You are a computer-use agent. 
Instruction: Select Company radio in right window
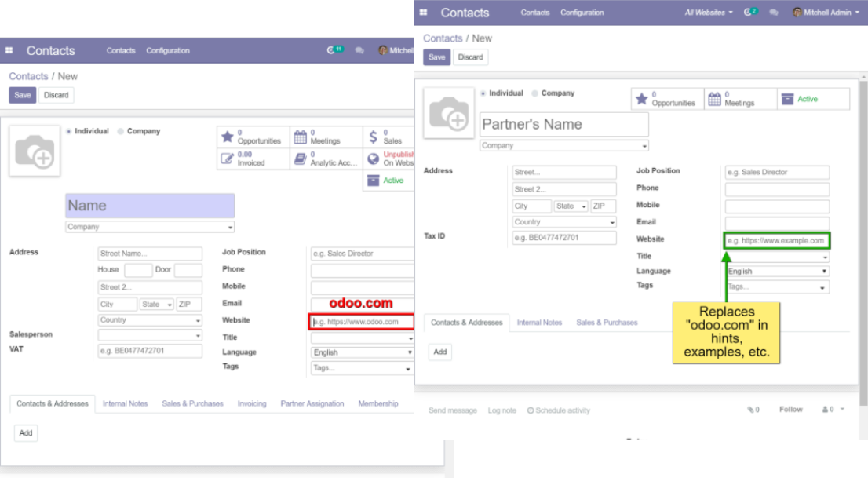(x=534, y=93)
